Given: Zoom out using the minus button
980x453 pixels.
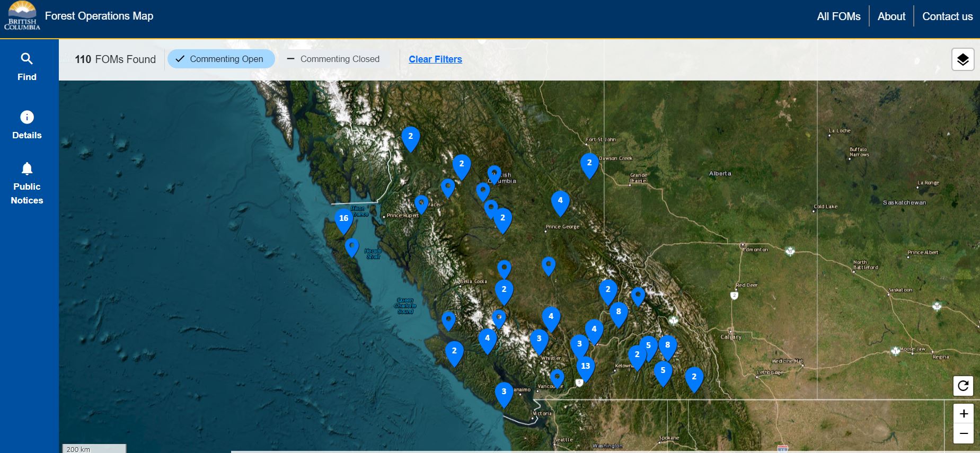Looking at the screenshot, I should click(963, 433).
